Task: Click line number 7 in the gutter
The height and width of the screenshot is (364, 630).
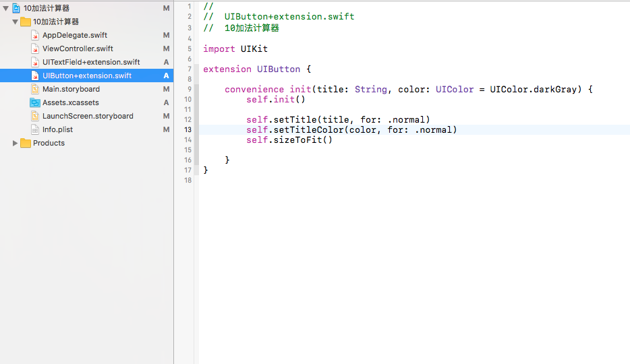Action: (190, 69)
